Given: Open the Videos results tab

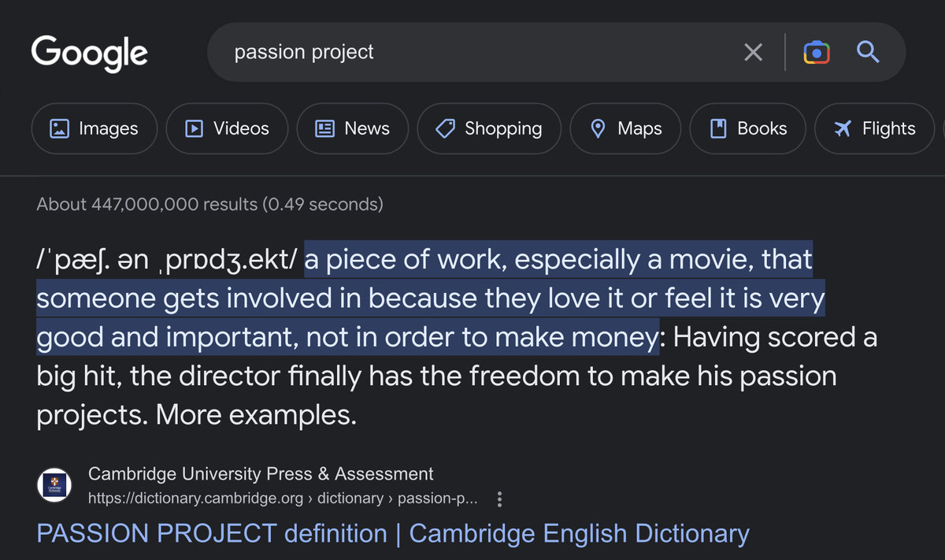Looking at the screenshot, I should pyautogui.click(x=227, y=128).
